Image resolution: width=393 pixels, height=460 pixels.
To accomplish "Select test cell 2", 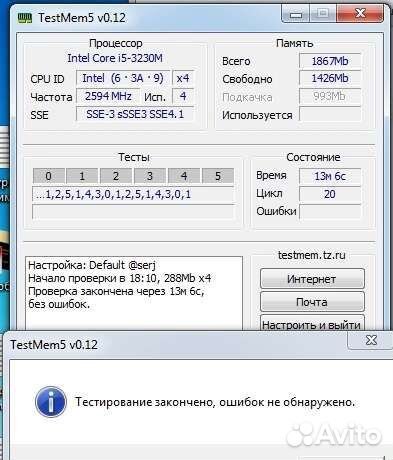I will coord(116,176).
